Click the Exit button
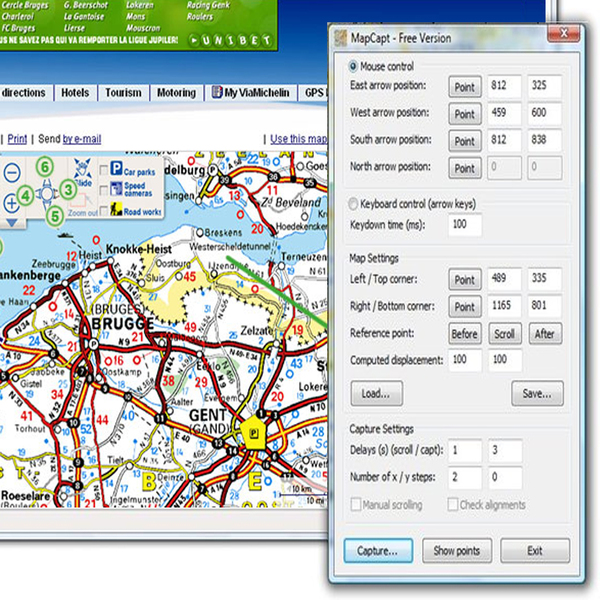This screenshot has width=600, height=600. point(535,551)
